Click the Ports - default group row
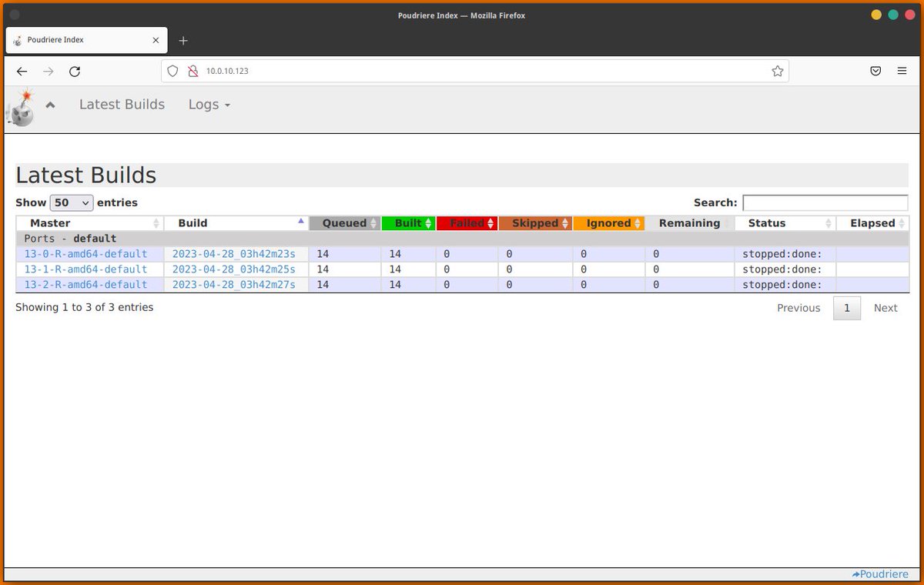Image resolution: width=924 pixels, height=585 pixels. [x=463, y=239]
